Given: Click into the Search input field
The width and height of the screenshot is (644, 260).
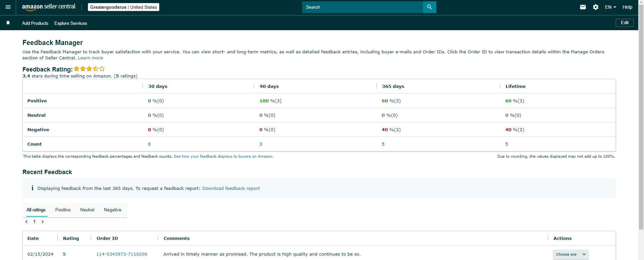Looking at the screenshot, I should (363, 7).
